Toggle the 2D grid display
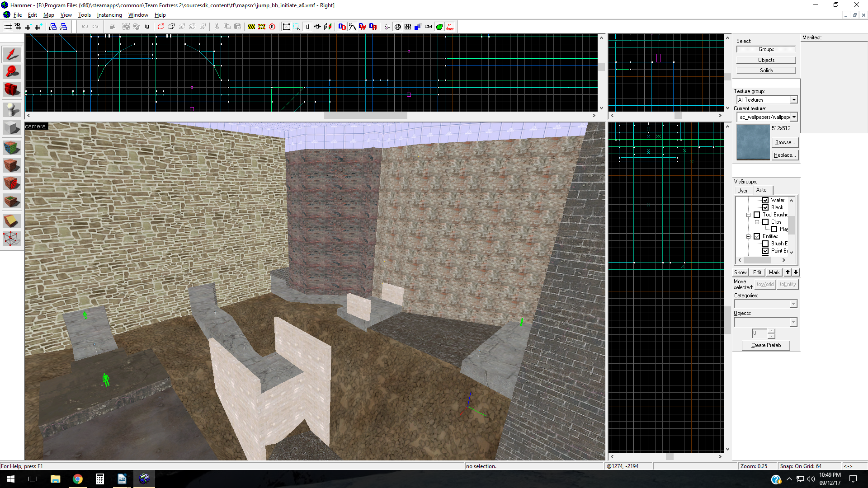Image resolution: width=868 pixels, height=488 pixels. point(8,27)
